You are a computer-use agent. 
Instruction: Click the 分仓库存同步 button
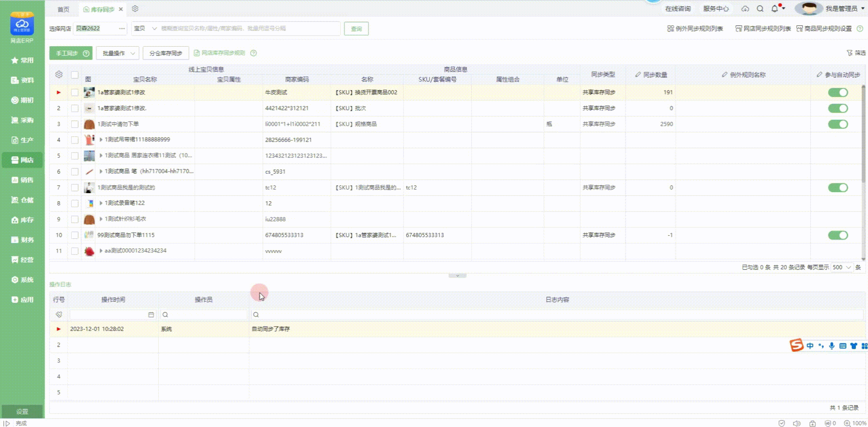pos(166,53)
